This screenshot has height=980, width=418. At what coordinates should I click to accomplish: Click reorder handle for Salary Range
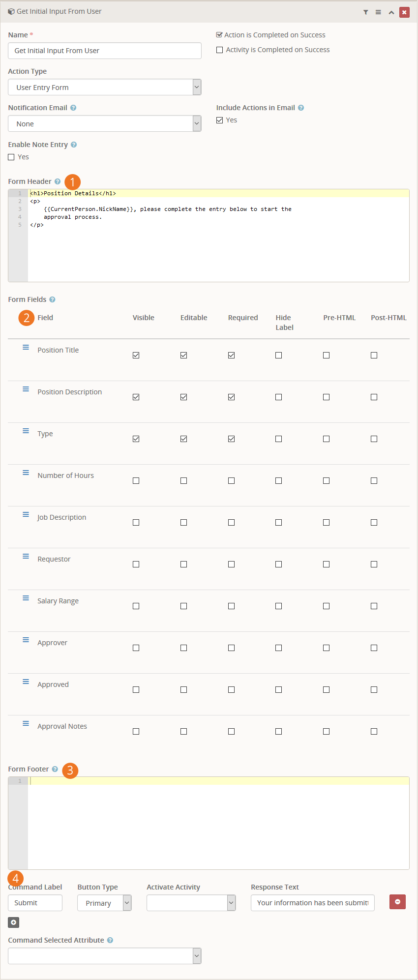pyautogui.click(x=26, y=598)
